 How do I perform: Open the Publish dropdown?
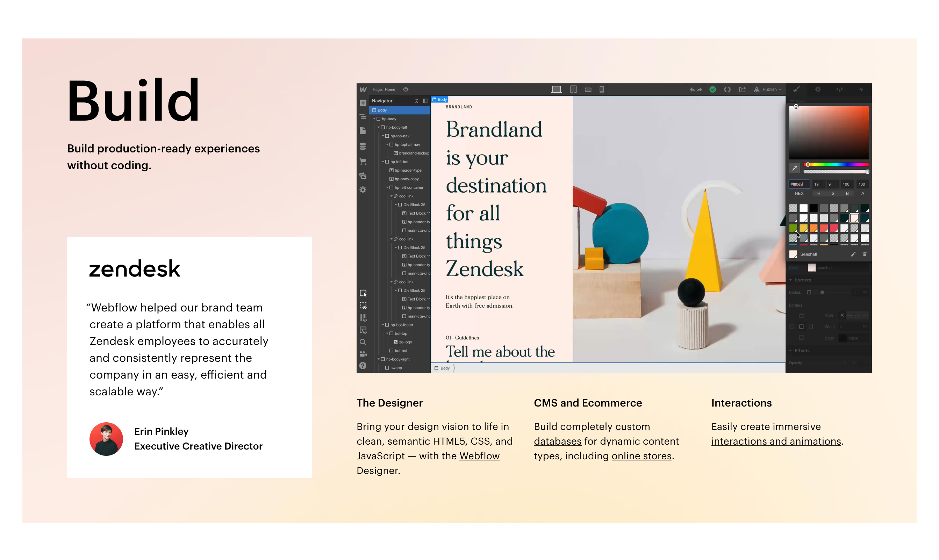click(768, 89)
